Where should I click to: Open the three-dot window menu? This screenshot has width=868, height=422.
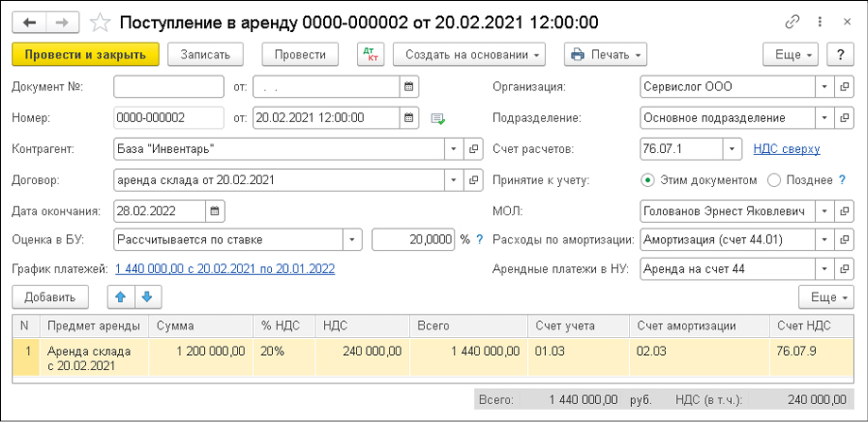pyautogui.click(x=821, y=22)
